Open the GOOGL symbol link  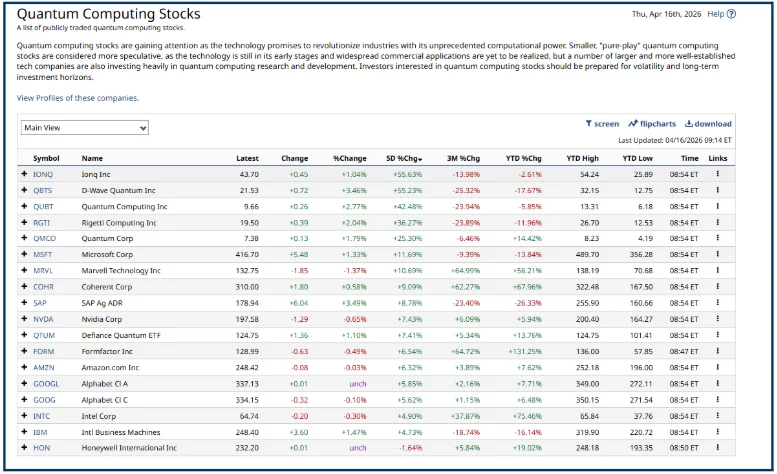pos(46,384)
